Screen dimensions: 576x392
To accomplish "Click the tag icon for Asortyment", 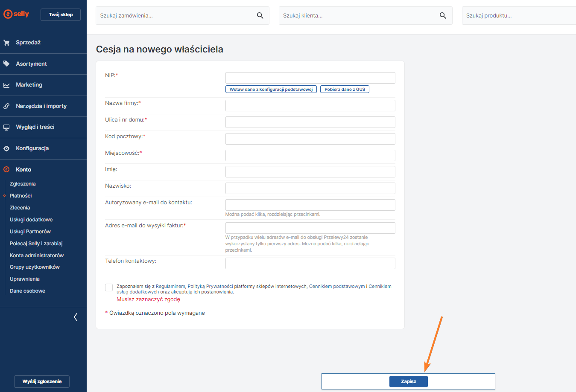I will point(6,64).
